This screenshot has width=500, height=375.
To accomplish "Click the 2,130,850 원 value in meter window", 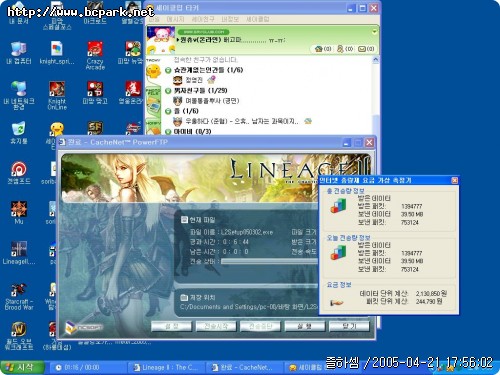I will pyautogui.click(x=431, y=294).
